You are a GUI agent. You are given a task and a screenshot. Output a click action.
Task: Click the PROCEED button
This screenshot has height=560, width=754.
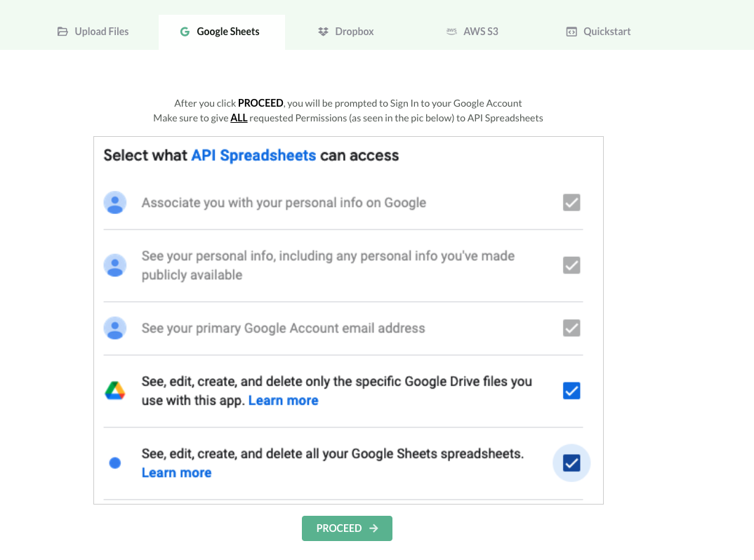click(x=348, y=528)
